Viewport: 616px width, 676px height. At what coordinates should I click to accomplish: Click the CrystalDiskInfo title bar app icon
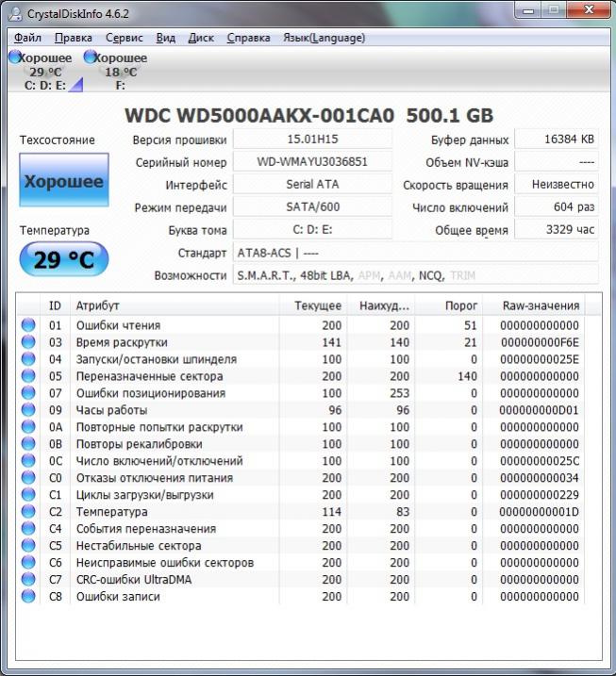15,13
